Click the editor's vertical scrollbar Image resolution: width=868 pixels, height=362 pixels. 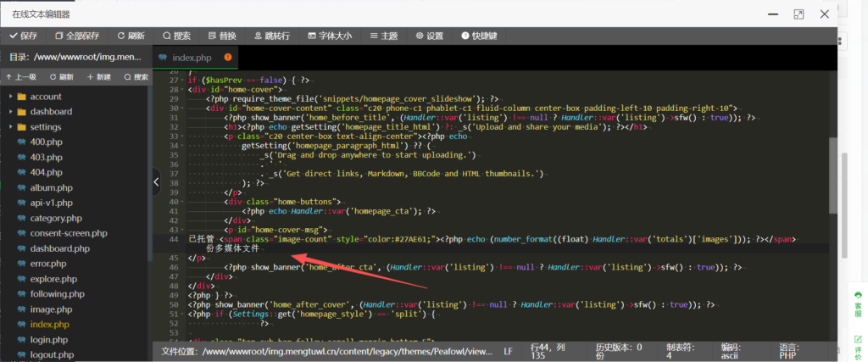(833, 175)
